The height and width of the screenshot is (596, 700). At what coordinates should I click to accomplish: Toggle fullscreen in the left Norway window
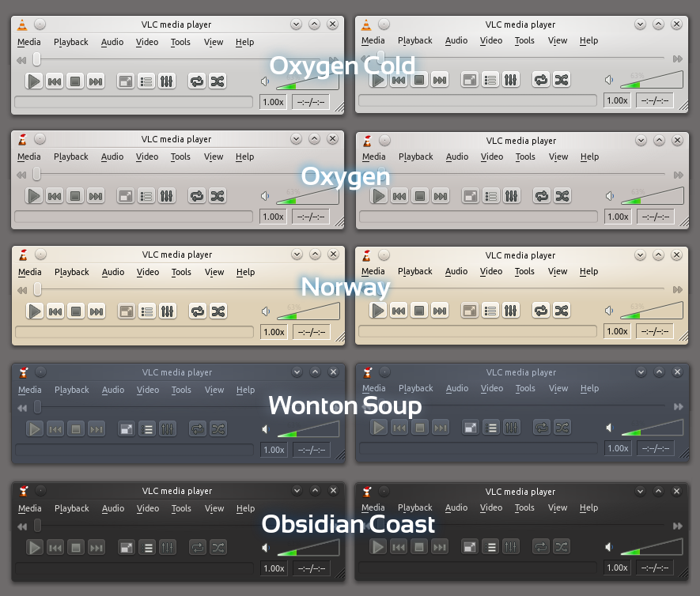click(x=127, y=311)
